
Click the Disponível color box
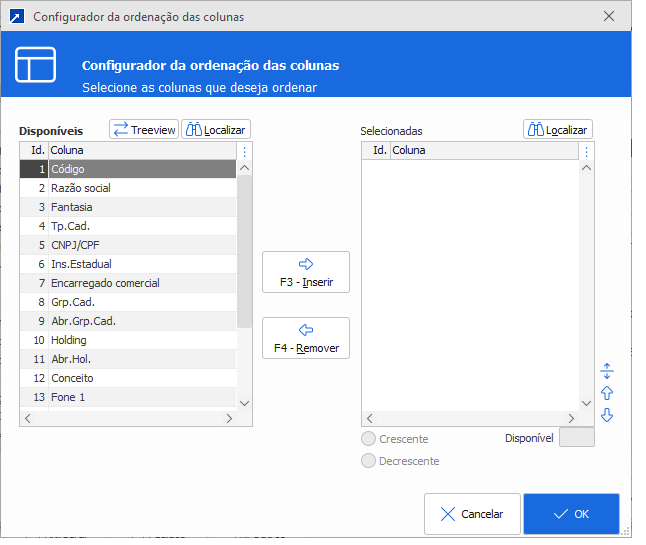(577, 438)
